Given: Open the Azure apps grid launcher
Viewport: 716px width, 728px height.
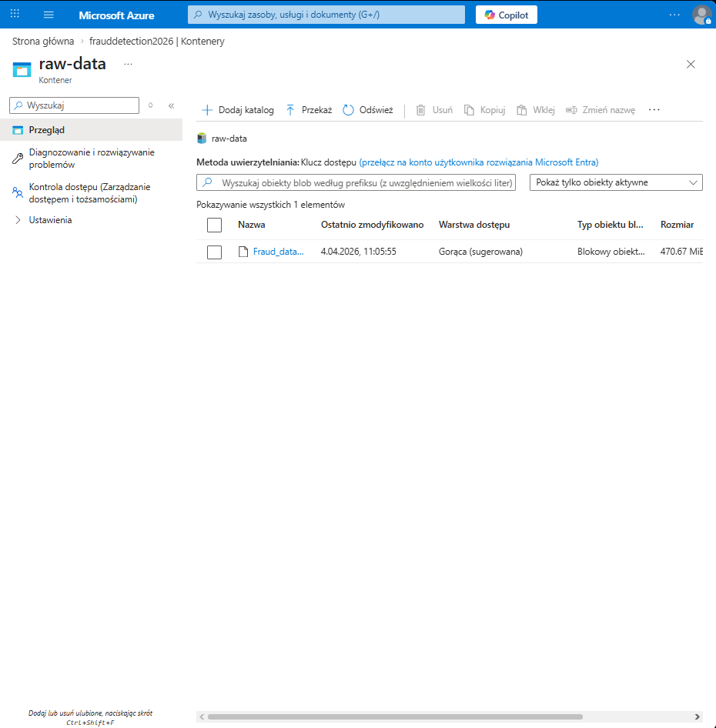Looking at the screenshot, I should point(15,14).
